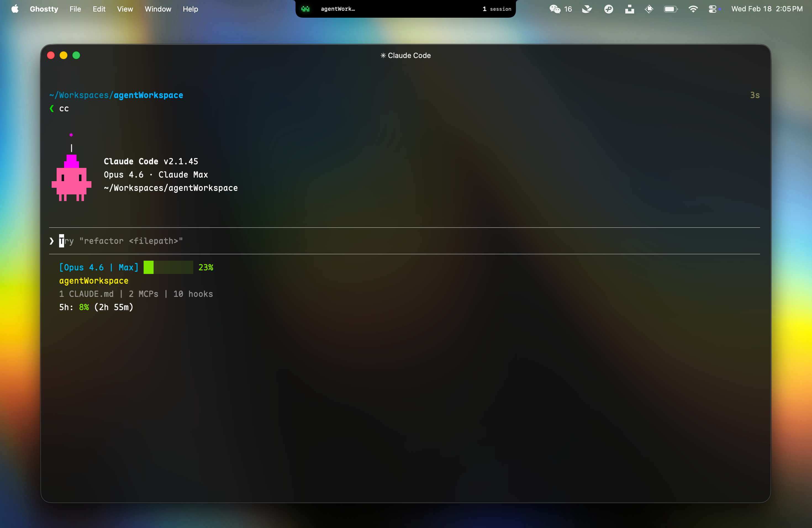Click the WeChat menu bar icon
Viewport: 812px width, 528px height.
[x=555, y=9]
